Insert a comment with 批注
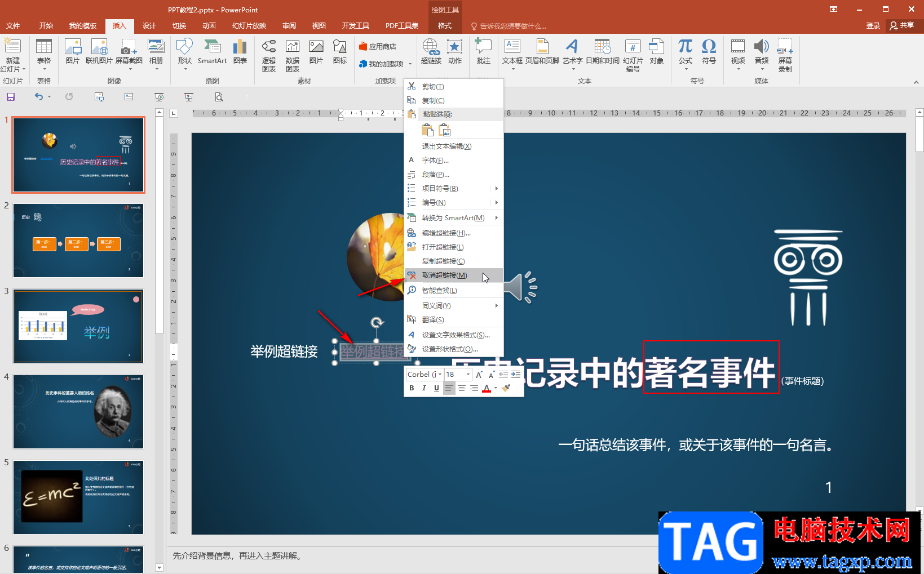The height and width of the screenshot is (574, 924). (x=484, y=52)
